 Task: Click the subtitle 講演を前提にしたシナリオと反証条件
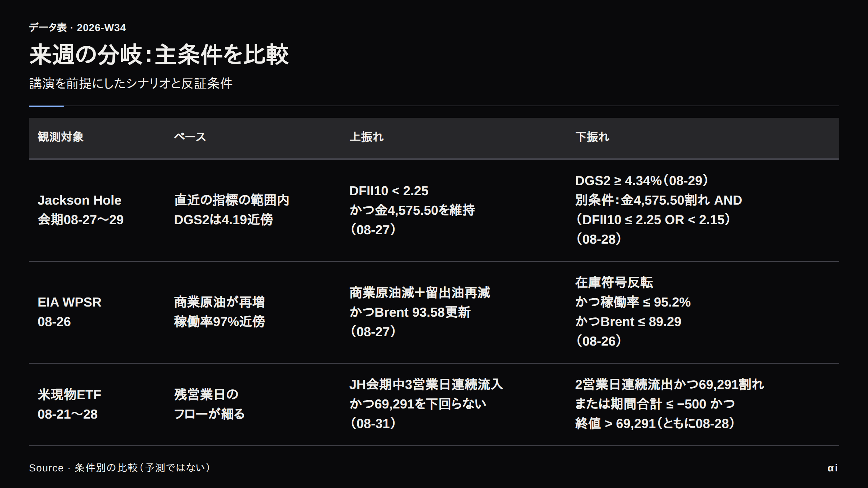click(x=131, y=84)
